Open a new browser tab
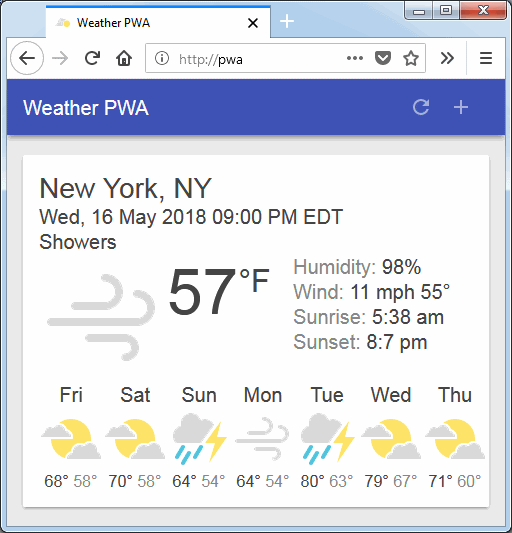 click(287, 21)
